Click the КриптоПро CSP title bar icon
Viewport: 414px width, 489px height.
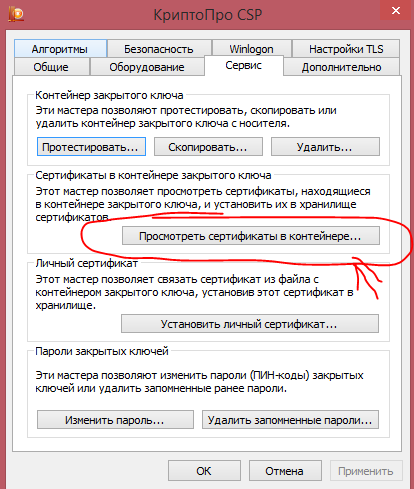pyautogui.click(x=16, y=15)
